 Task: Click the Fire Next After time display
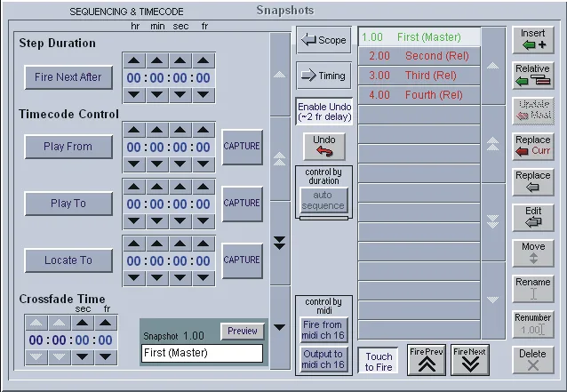point(169,77)
